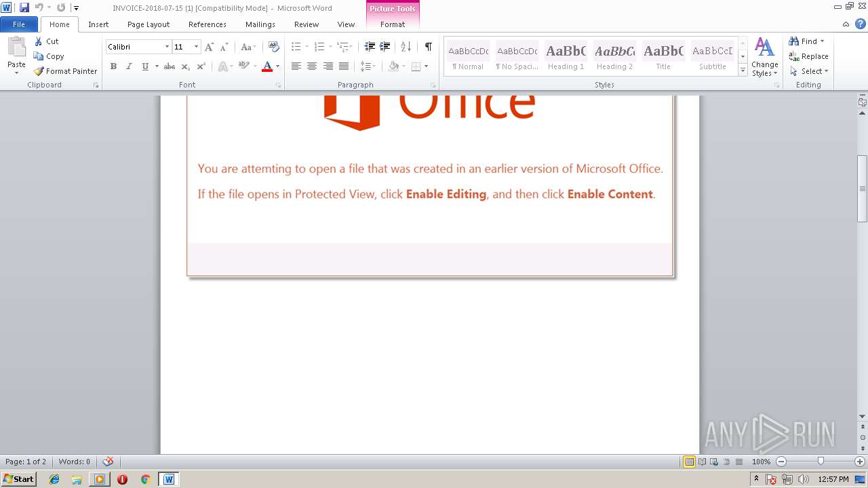
Task: Open Microsoft Word Help question mark
Action: (x=860, y=24)
